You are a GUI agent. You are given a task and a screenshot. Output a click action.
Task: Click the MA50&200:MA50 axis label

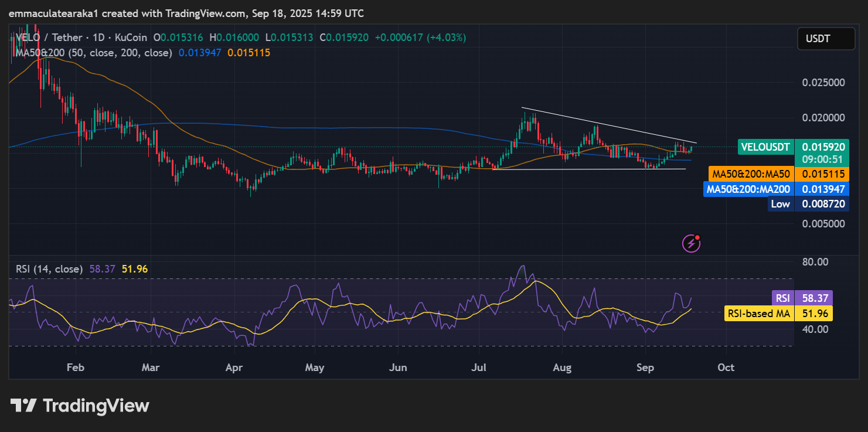(751, 174)
